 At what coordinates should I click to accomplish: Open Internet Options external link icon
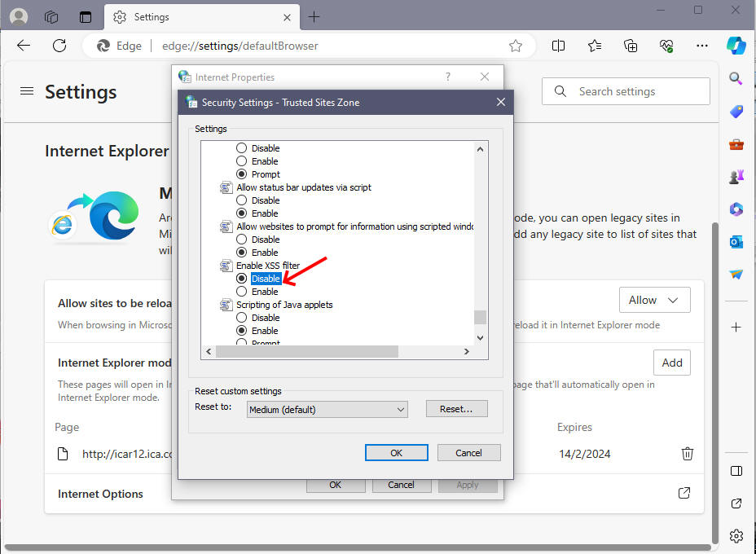coord(683,493)
